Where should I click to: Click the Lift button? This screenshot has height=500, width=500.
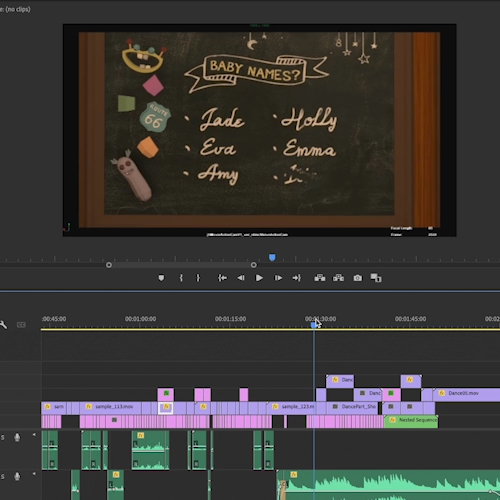[x=320, y=278]
